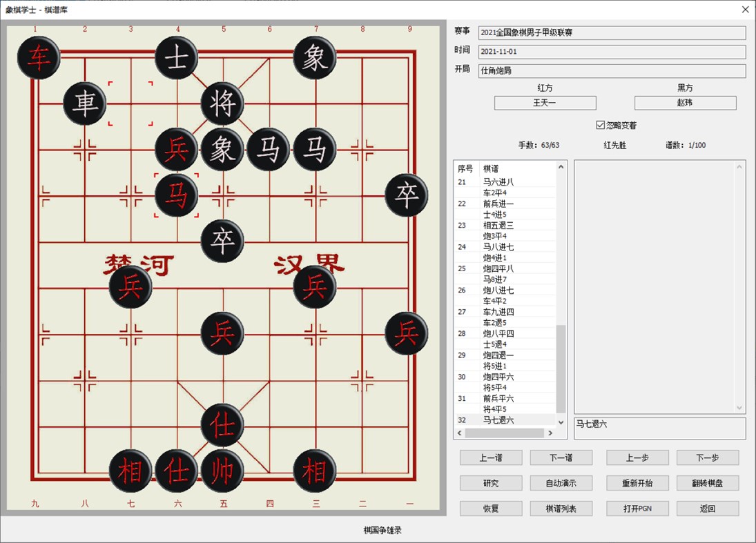This screenshot has height=543, width=756.
Task: Click the 王天一 red player button
Action: pos(545,103)
